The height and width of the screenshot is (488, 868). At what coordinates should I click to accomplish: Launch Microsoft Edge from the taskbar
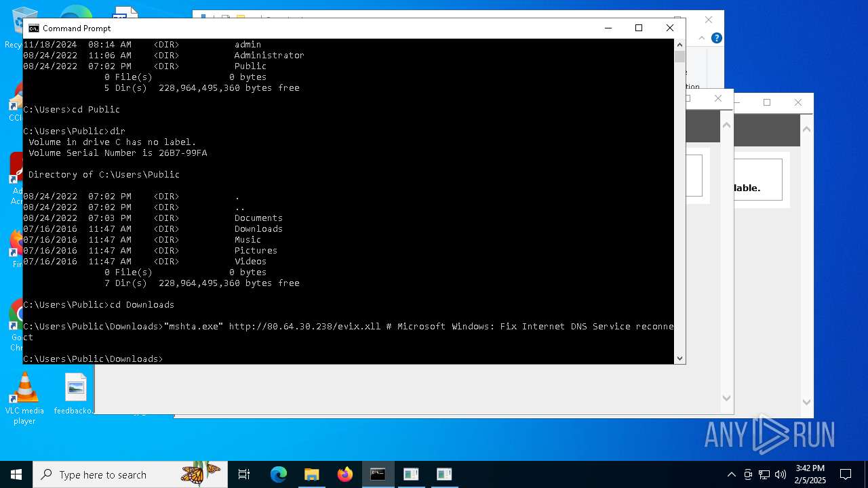(279, 474)
